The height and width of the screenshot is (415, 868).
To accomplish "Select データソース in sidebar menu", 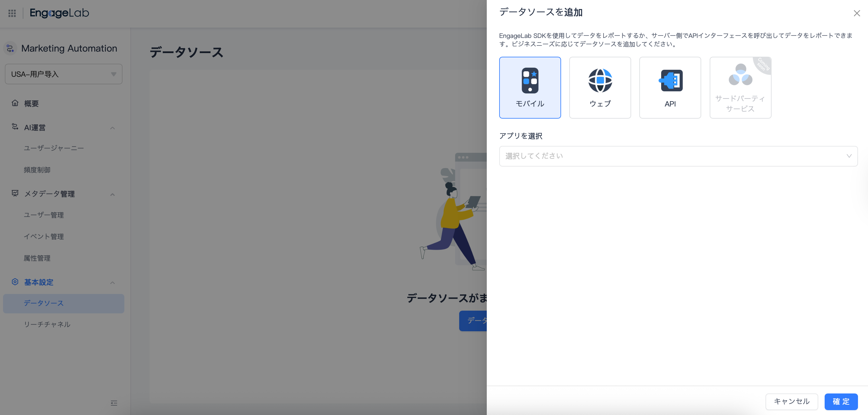I will 43,303.
